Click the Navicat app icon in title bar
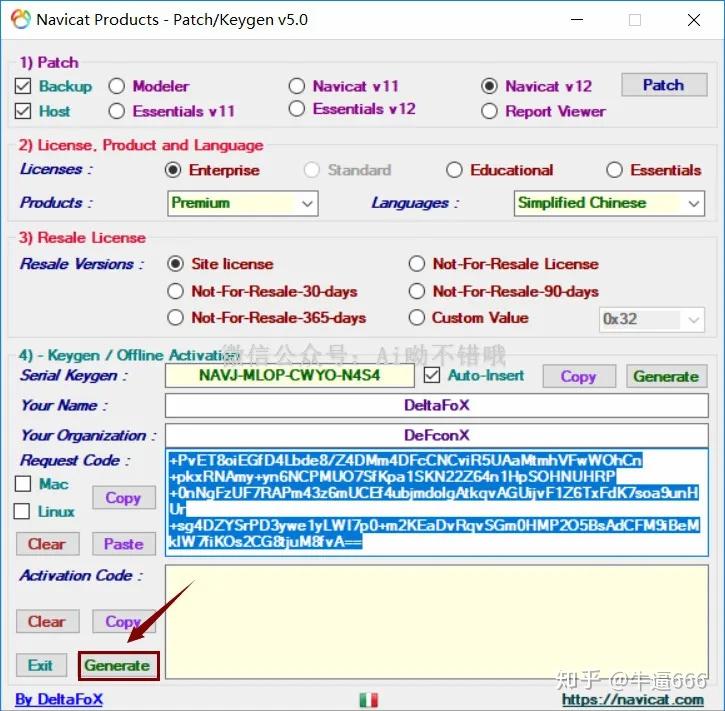The height and width of the screenshot is (711, 725). (x=20, y=19)
